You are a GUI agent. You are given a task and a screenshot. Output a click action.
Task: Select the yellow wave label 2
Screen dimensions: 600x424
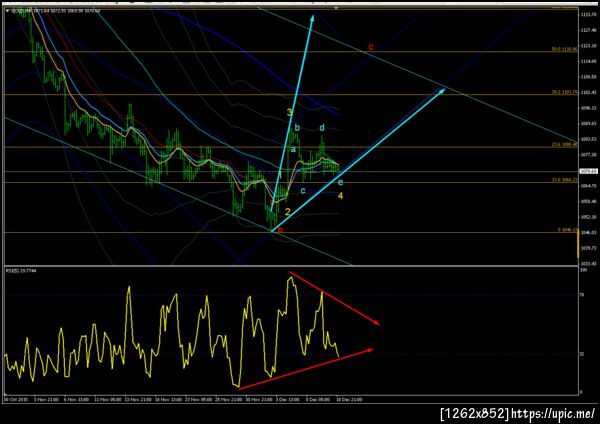287,212
